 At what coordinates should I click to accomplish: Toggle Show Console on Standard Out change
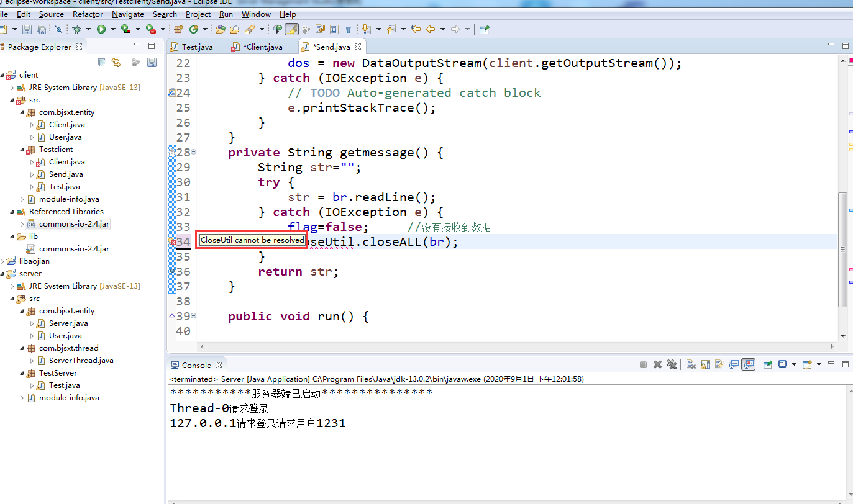pos(734,365)
